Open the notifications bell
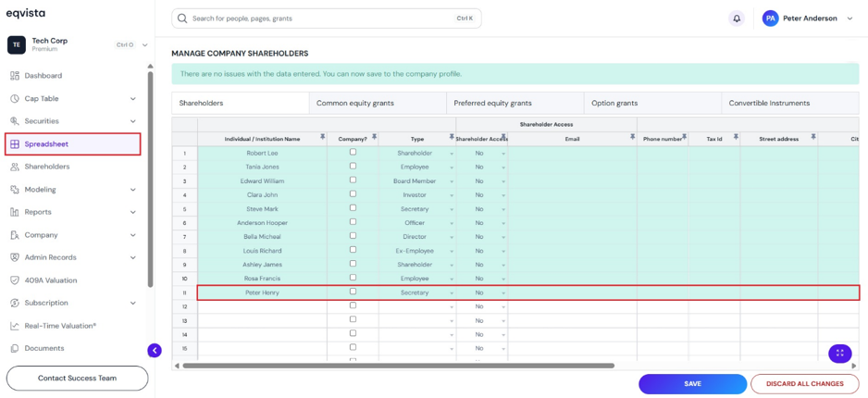This screenshot has height=398, width=868. point(737,19)
